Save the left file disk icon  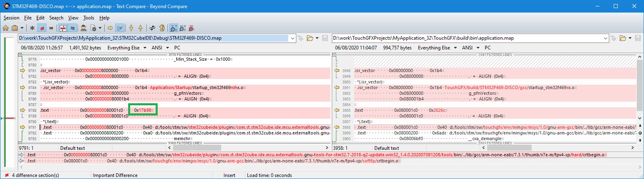(x=325, y=38)
